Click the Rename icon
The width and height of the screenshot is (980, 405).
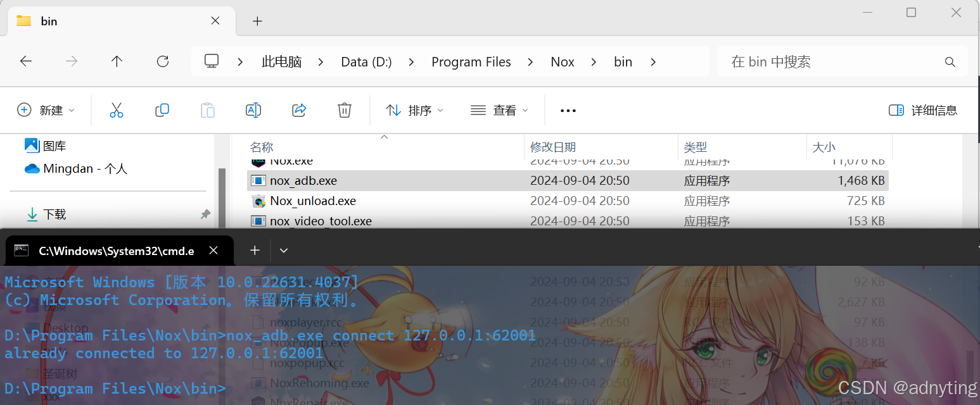point(253,110)
